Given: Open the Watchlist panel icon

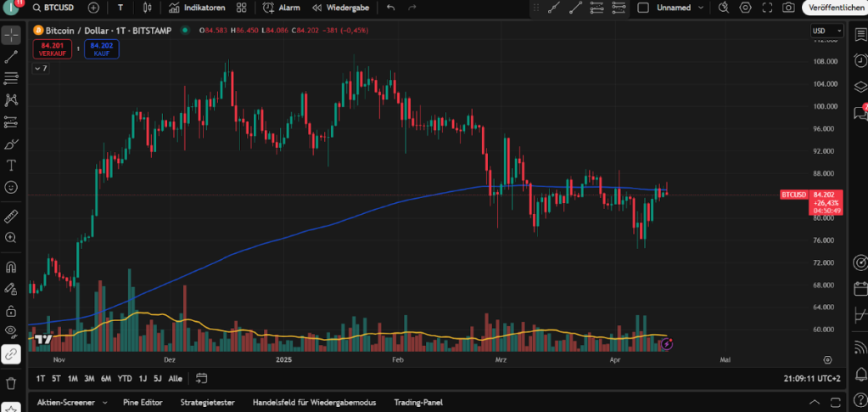Looking at the screenshot, I should click(860, 34).
